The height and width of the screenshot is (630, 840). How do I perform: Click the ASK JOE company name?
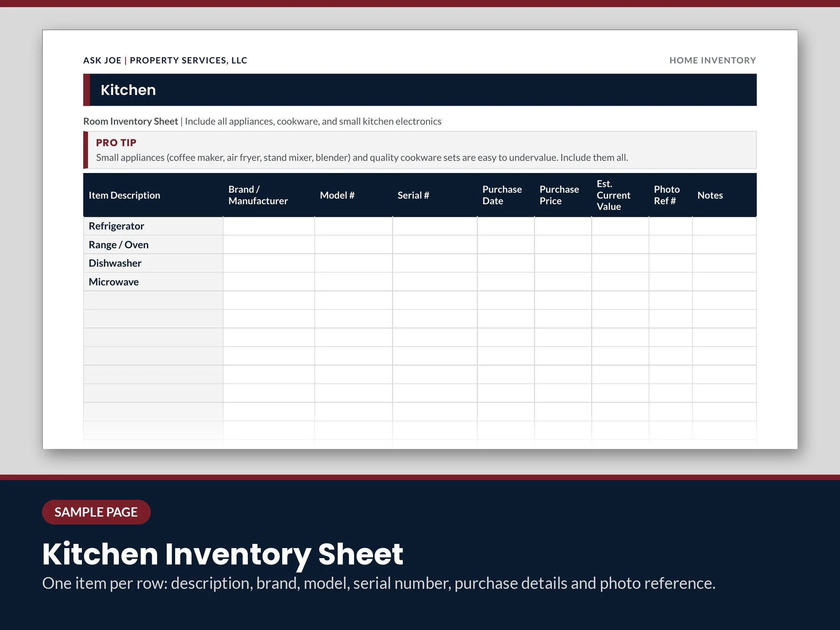pos(102,60)
